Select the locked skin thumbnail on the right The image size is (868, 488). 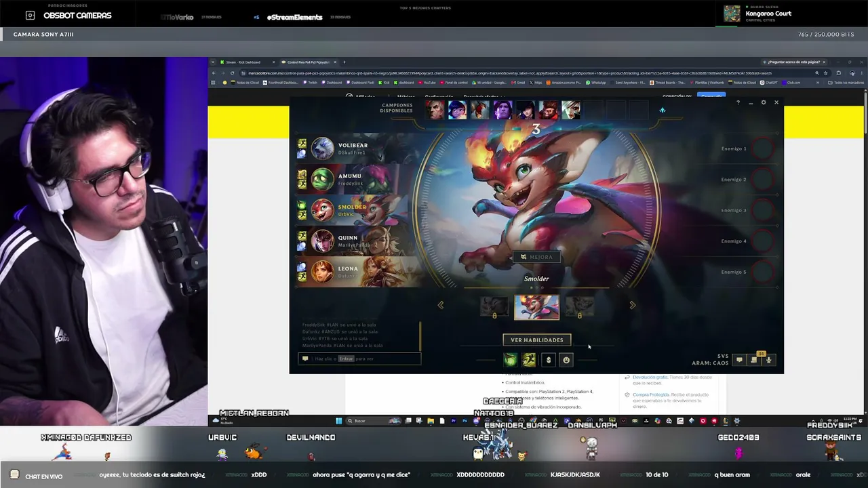click(x=579, y=307)
